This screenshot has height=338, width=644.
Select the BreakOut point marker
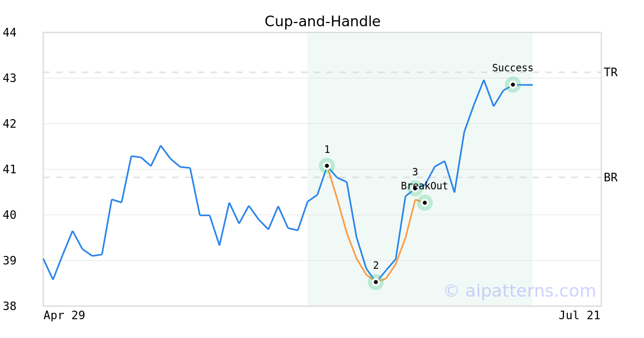(425, 203)
